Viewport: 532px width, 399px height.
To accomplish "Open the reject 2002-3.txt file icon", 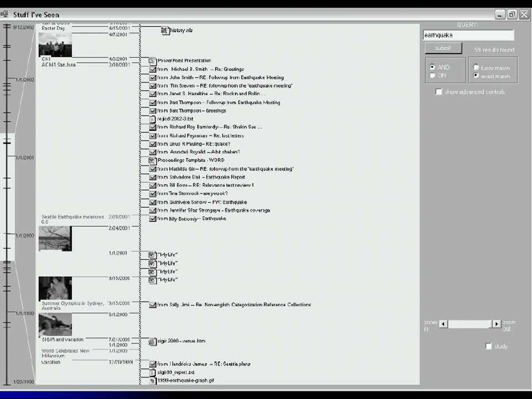I will pyautogui.click(x=153, y=119).
